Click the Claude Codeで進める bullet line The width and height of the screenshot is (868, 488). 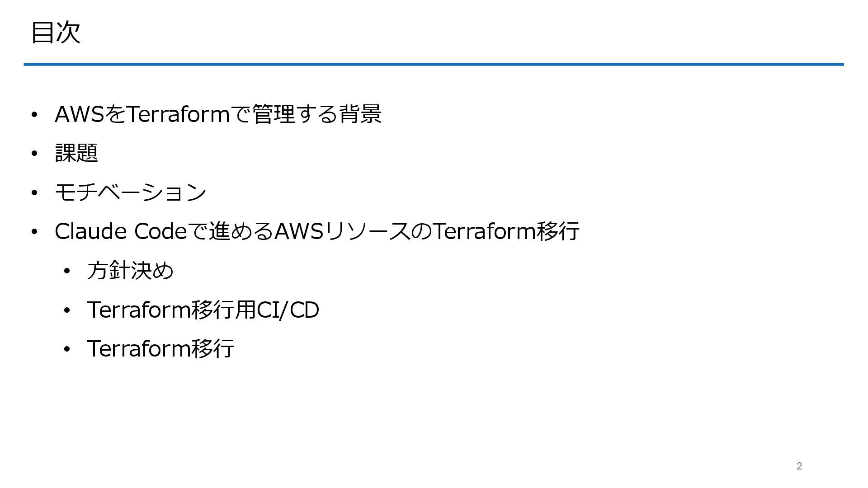317,231
